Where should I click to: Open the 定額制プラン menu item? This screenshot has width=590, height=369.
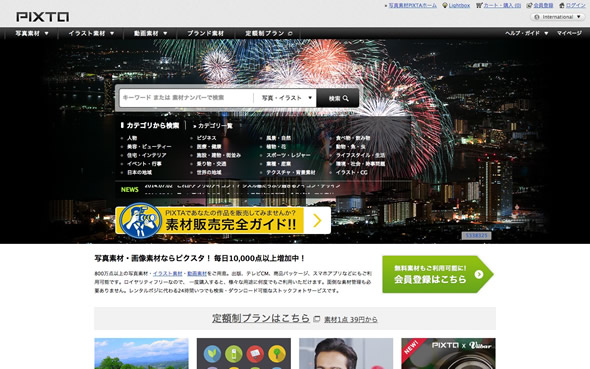tap(269, 33)
